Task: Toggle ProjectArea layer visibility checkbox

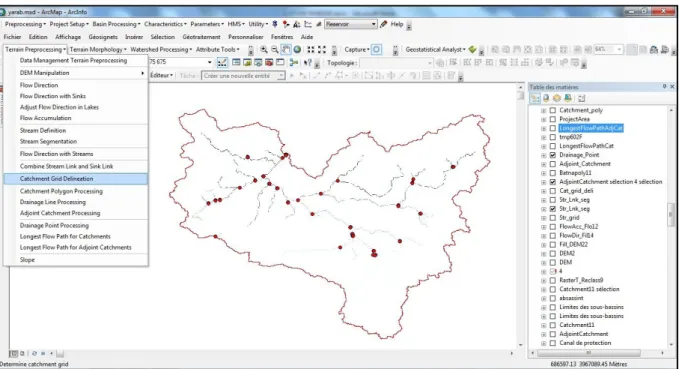Action: [553, 119]
